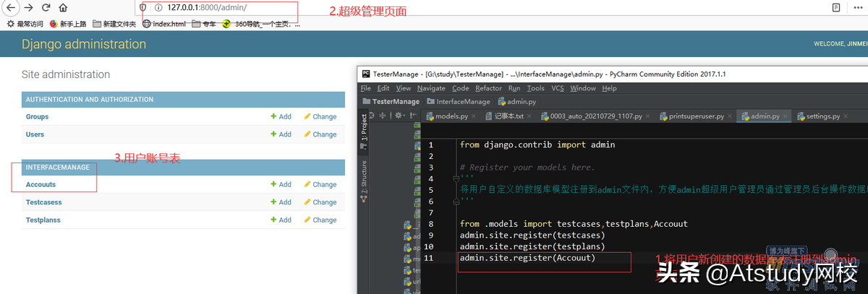Open the browser home page
868x294 pixels.
[x=63, y=7]
